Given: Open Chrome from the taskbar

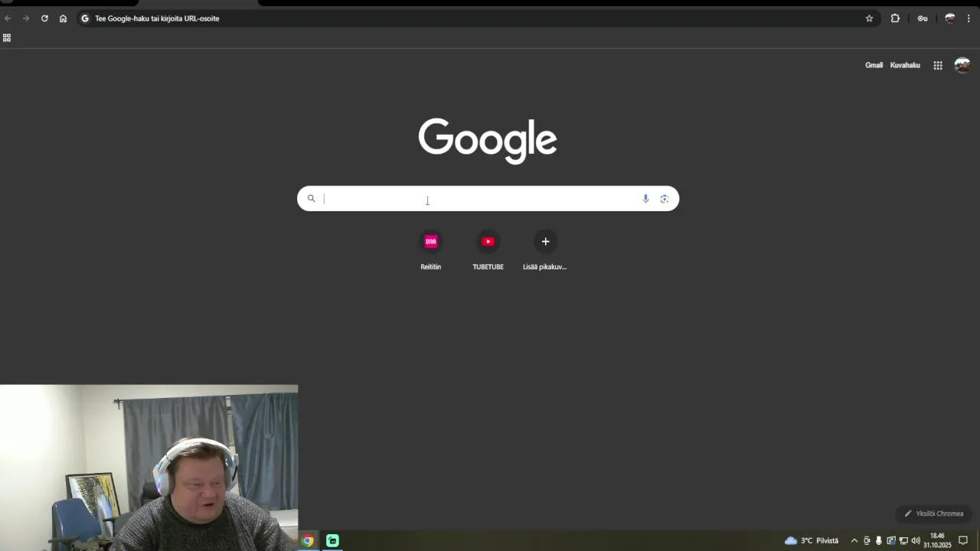Looking at the screenshot, I should (x=307, y=540).
